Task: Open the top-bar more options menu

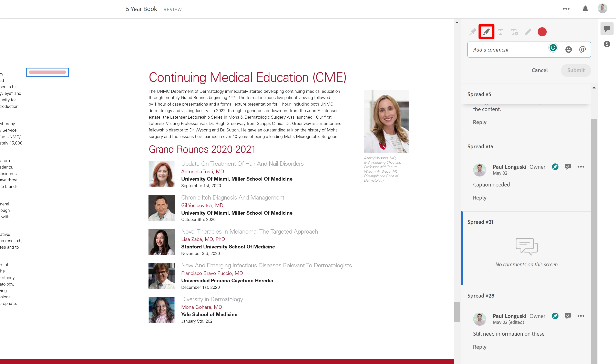Action: click(x=566, y=9)
